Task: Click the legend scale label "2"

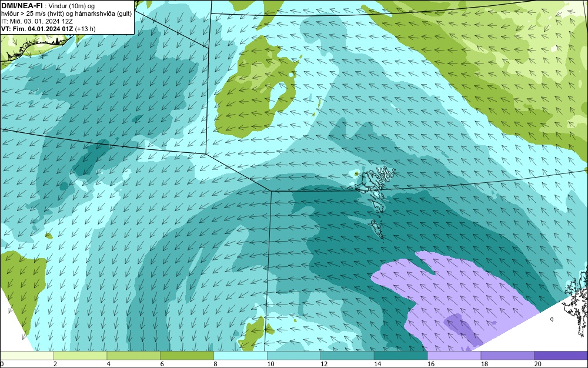Action: (x=55, y=364)
